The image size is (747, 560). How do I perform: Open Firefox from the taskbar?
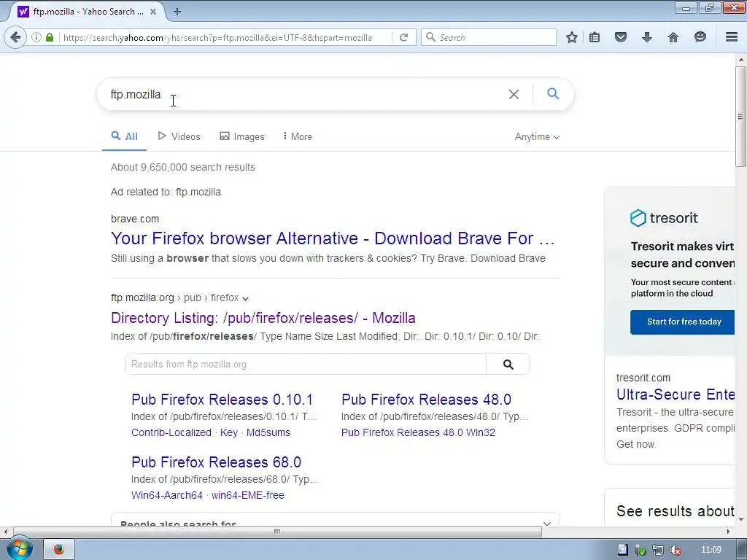(x=59, y=549)
